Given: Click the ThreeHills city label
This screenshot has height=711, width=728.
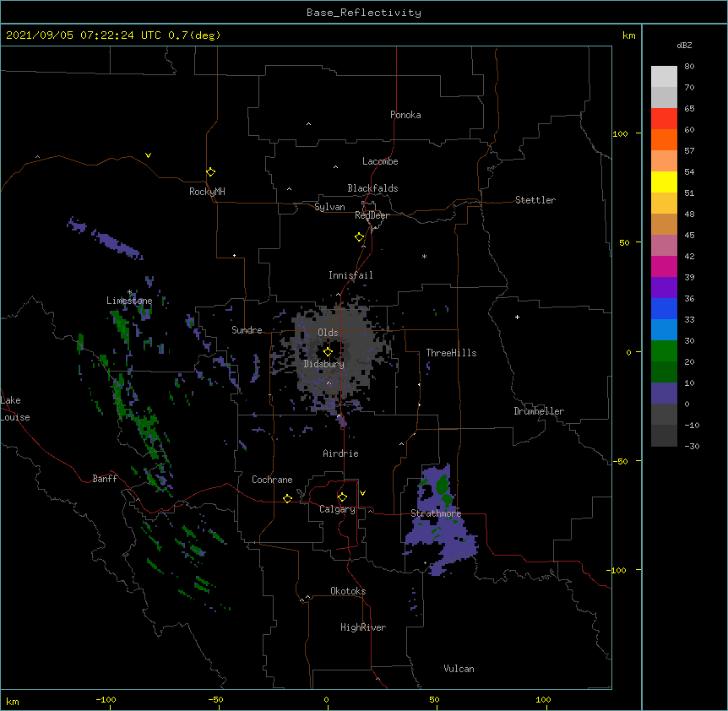Looking at the screenshot, I should (451, 353).
